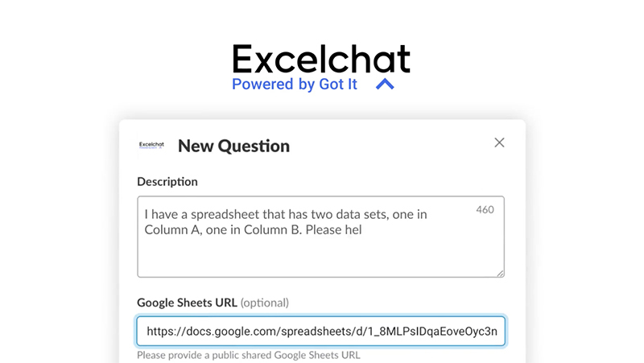This screenshot has height=363, width=644.
Task: Click the '(optional)' hint text
Action: coord(265,303)
